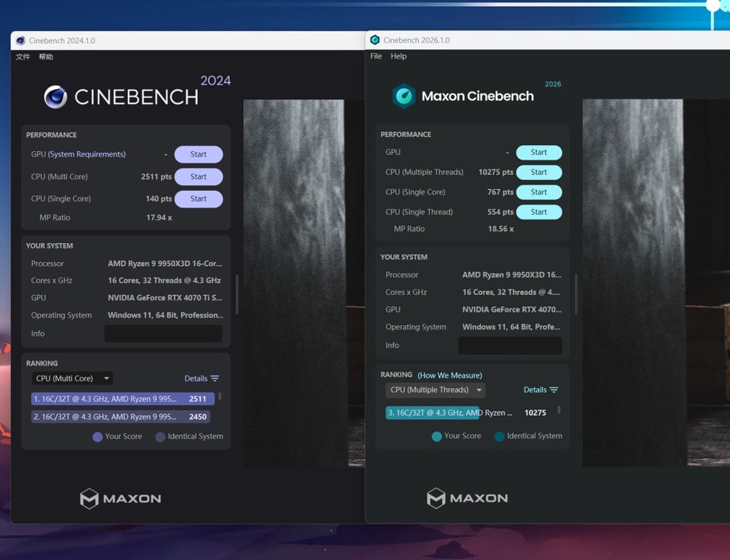Screen dimensions: 730x560
Task: Click the Cinebench 2024 sphere logo
Action: click(x=56, y=96)
